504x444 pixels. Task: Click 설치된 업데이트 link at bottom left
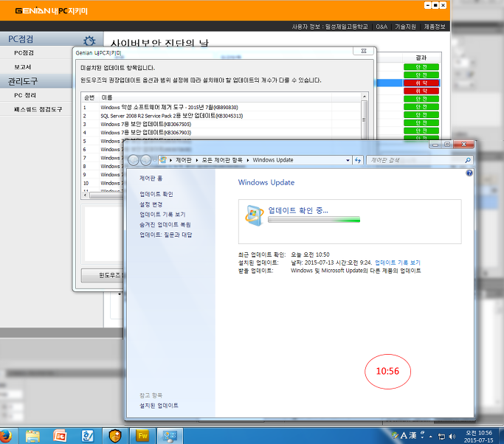click(159, 406)
